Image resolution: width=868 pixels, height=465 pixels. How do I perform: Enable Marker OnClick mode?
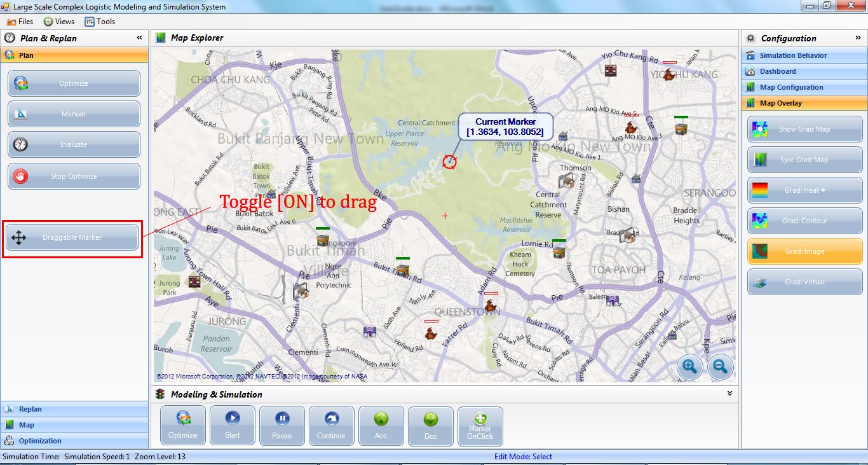480,425
